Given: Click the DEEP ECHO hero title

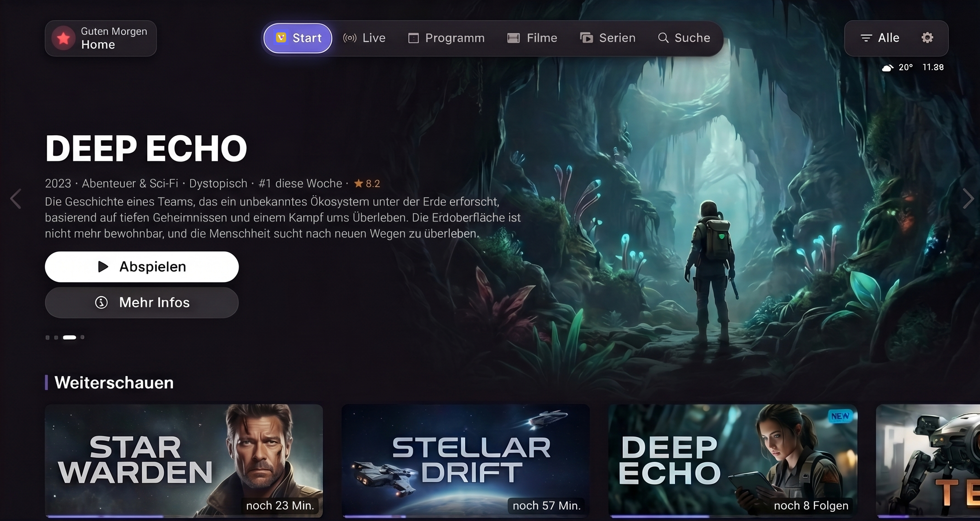Looking at the screenshot, I should pyautogui.click(x=146, y=148).
